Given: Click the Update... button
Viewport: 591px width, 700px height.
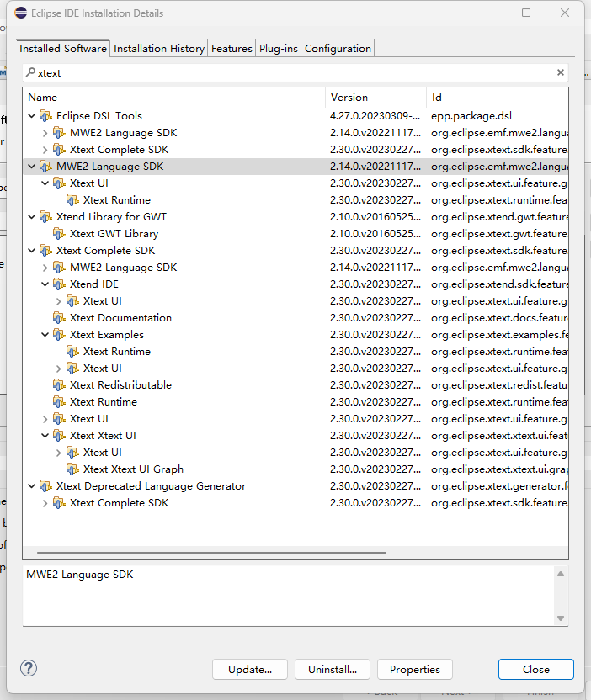Looking at the screenshot, I should (x=250, y=669).
